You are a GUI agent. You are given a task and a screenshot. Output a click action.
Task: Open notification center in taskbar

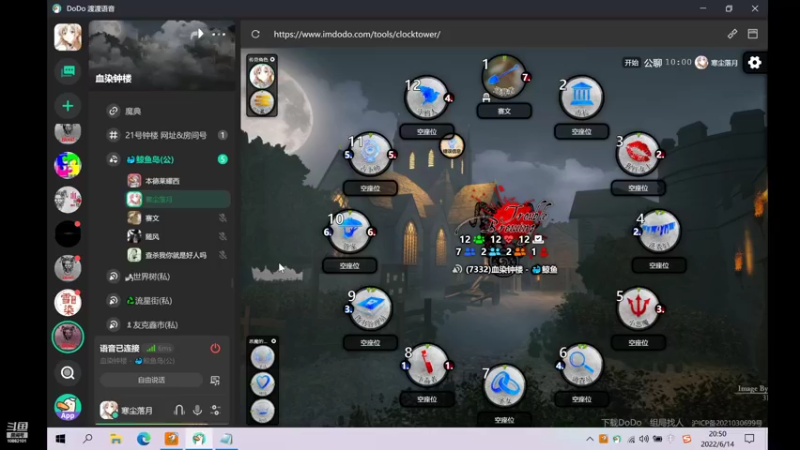pyautogui.click(x=749, y=439)
